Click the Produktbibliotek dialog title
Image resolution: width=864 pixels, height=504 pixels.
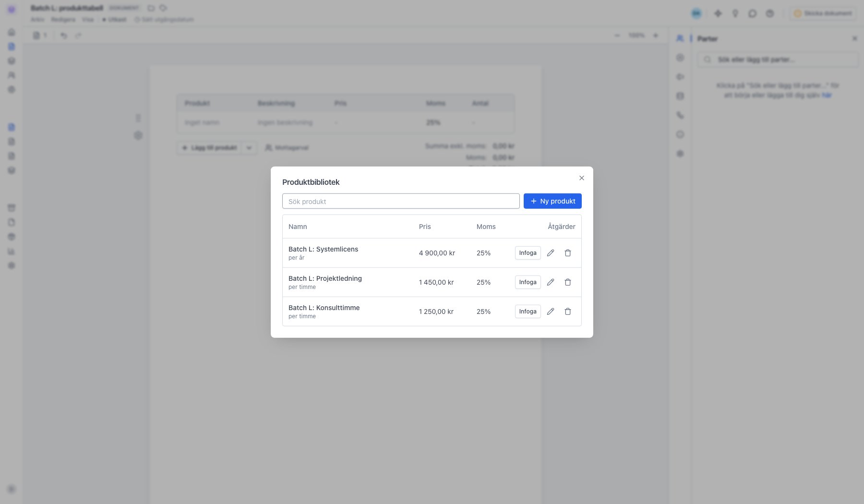click(311, 182)
